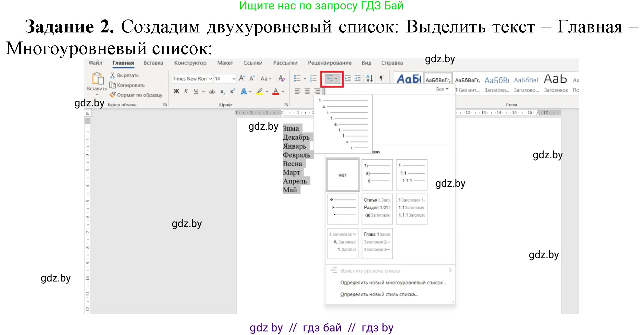Switch to the Вставка ribbon tab
644x335 pixels.
pyautogui.click(x=153, y=63)
